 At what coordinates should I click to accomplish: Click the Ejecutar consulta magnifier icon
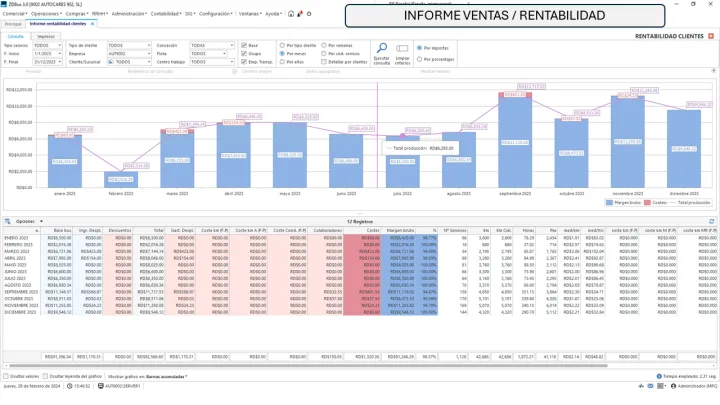pyautogui.click(x=381, y=48)
